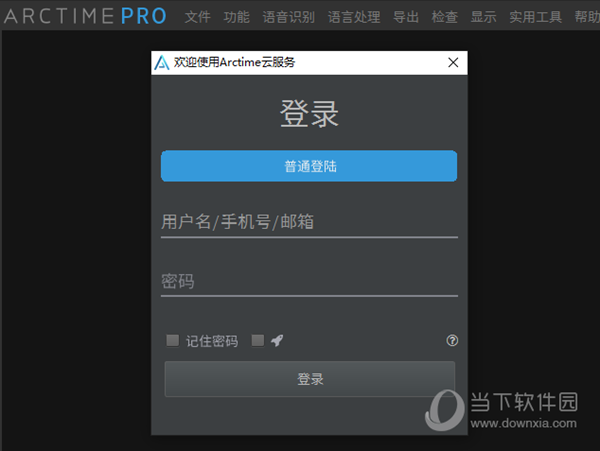Enable the 记住密码 checkbox
This screenshot has height=451, width=600.
point(173,340)
